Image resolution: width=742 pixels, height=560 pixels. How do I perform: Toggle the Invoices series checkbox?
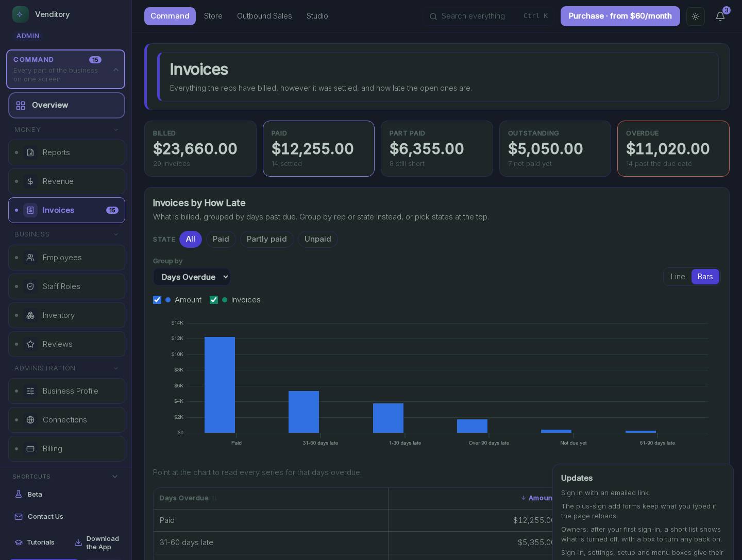point(214,300)
